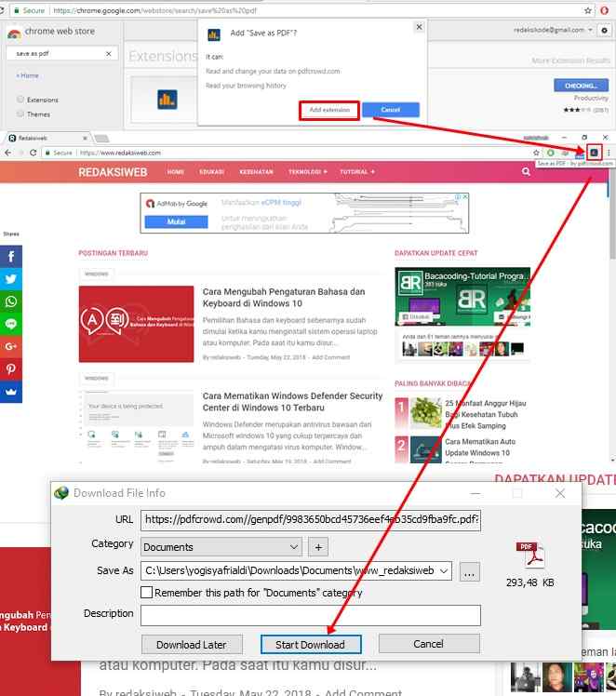Open account dropdown next to the gmail address
This screenshot has width=616, height=696.
pos(590,30)
